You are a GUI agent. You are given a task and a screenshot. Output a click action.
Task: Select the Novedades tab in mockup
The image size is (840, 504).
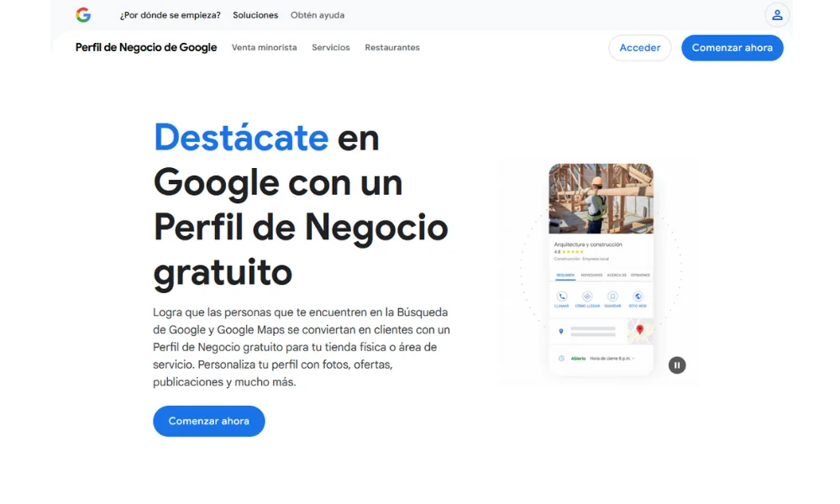click(591, 276)
